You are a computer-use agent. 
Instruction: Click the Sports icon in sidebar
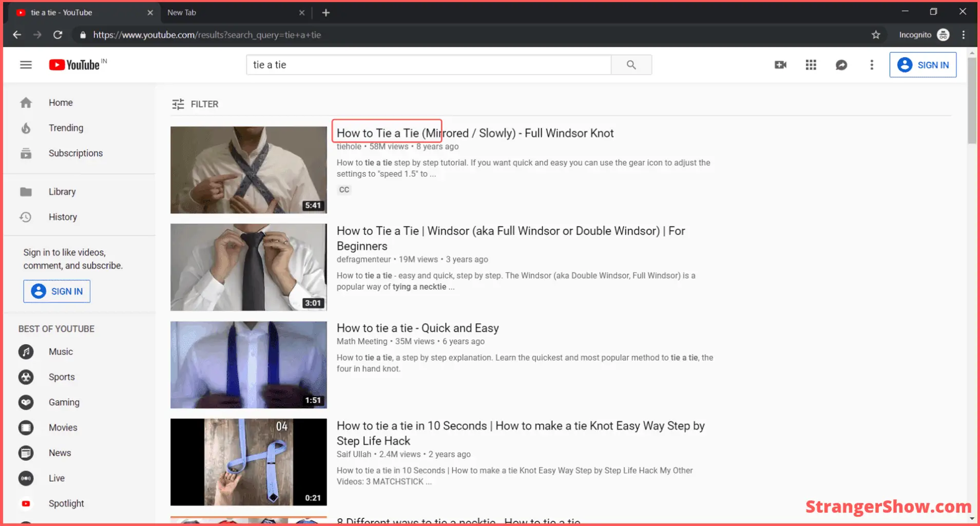click(26, 377)
